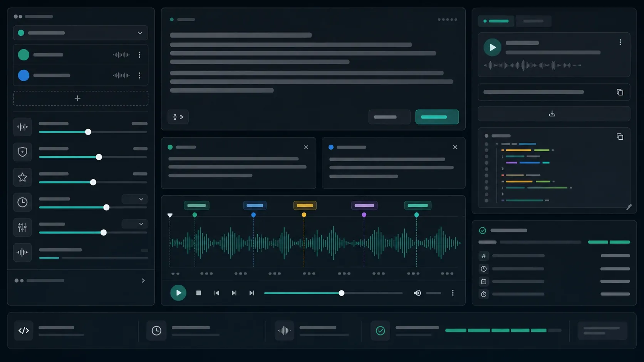Copy the text field in the right panel
Screen dimensions: 644x362
coord(620,92)
